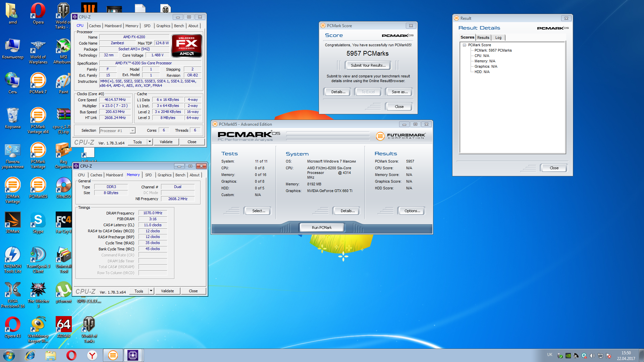Open PCMark 7 desktop icon
Screen dimensions: 644x362
tap(38, 83)
